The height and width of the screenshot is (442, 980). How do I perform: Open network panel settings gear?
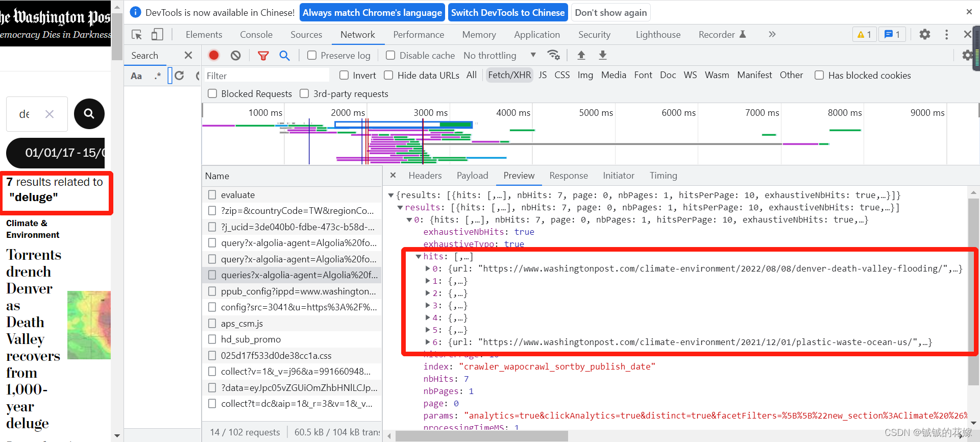click(x=967, y=55)
